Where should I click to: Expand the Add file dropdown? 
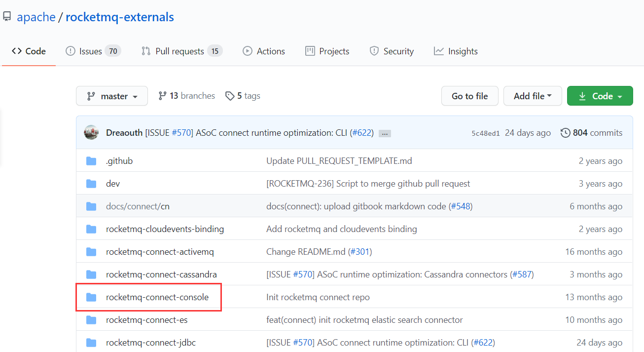point(533,96)
